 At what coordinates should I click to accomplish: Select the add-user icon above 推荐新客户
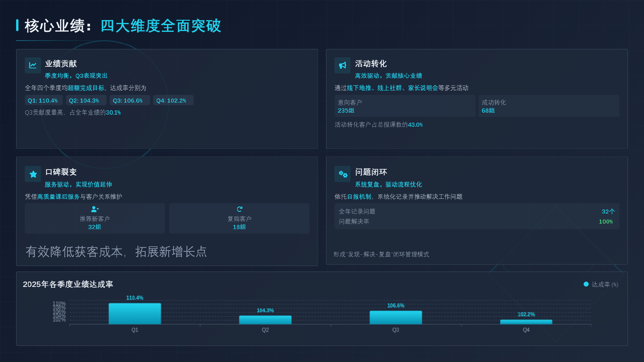pos(95,209)
